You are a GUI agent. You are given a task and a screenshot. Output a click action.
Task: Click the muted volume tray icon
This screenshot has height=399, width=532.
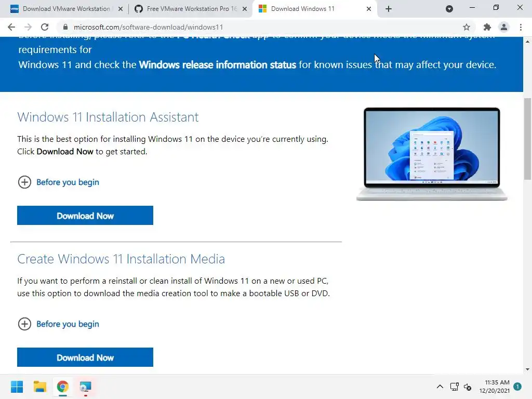(468, 387)
